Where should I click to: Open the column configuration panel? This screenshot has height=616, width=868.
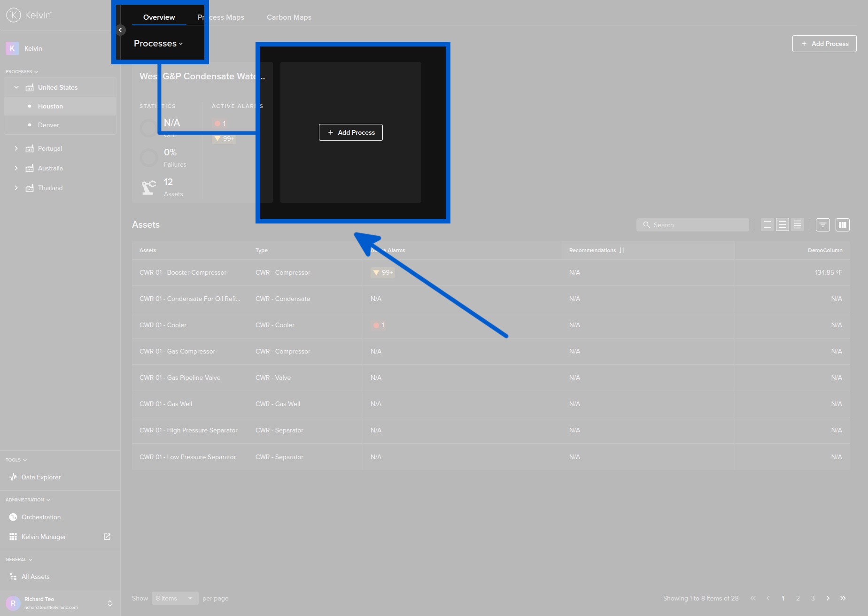842,225
